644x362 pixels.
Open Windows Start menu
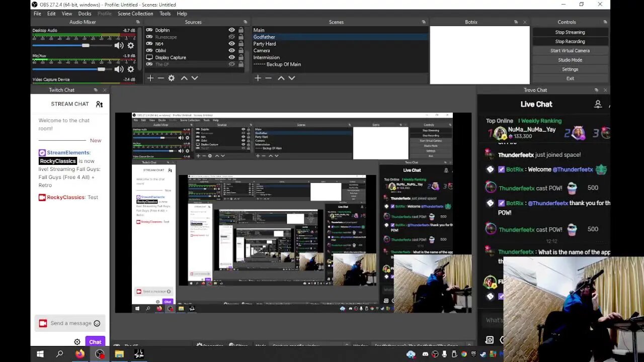point(40,354)
